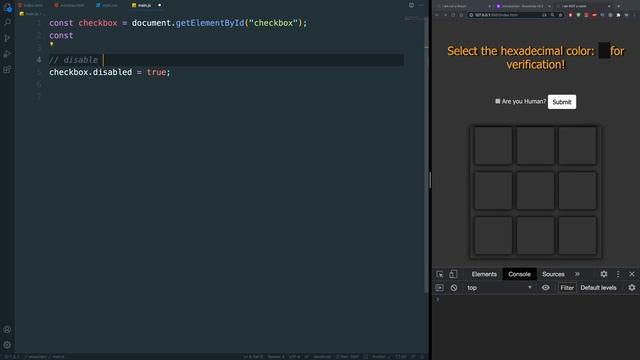640x360 pixels.
Task: Open the top context dropdown in console
Action: (499, 288)
